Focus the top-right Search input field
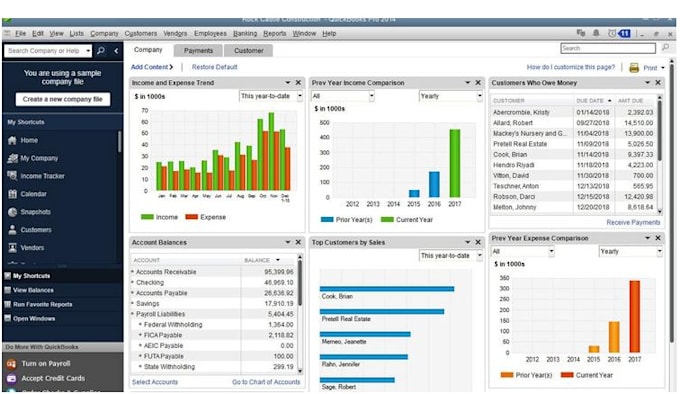 608,48
